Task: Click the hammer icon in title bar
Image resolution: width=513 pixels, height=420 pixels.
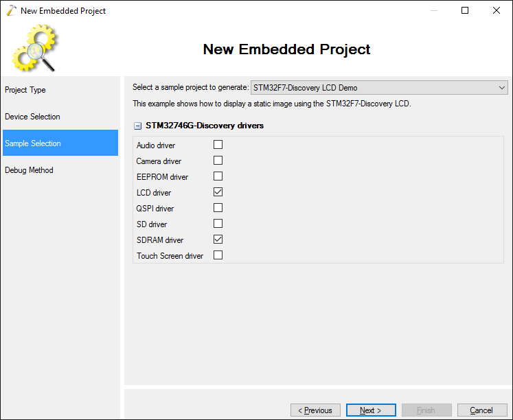Action: 11,10
